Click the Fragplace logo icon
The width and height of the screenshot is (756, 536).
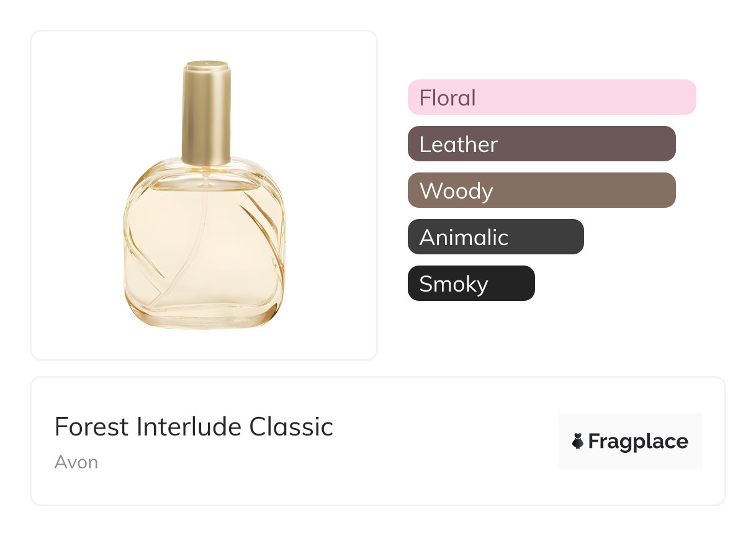(578, 441)
